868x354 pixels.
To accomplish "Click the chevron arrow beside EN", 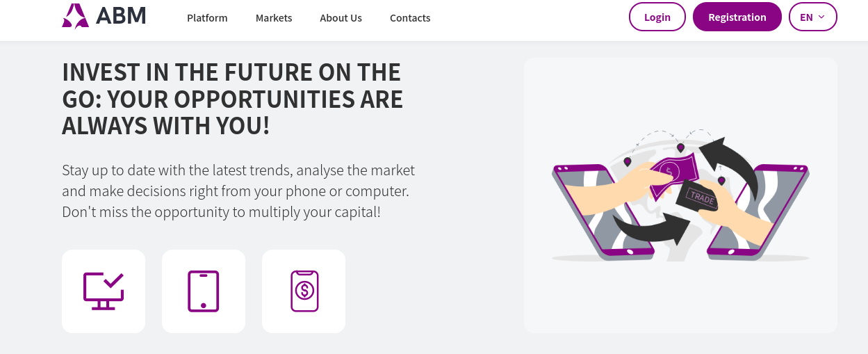I will (821, 17).
